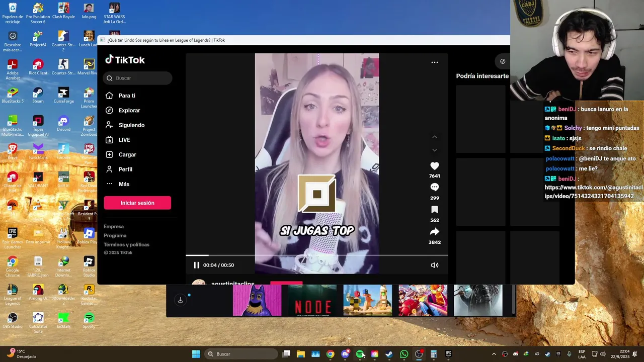Expand Empresa footer section
The image size is (644, 362).
[114, 227]
